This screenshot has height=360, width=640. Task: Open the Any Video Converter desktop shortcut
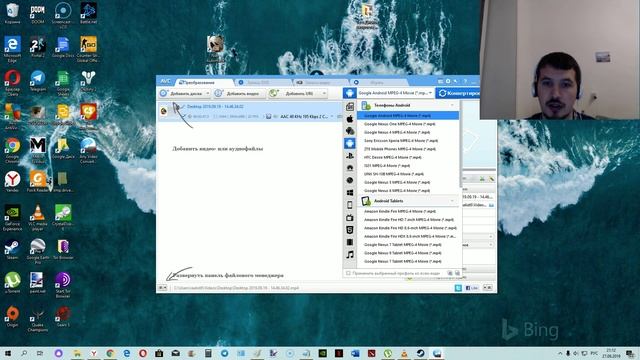pyautogui.click(x=88, y=150)
